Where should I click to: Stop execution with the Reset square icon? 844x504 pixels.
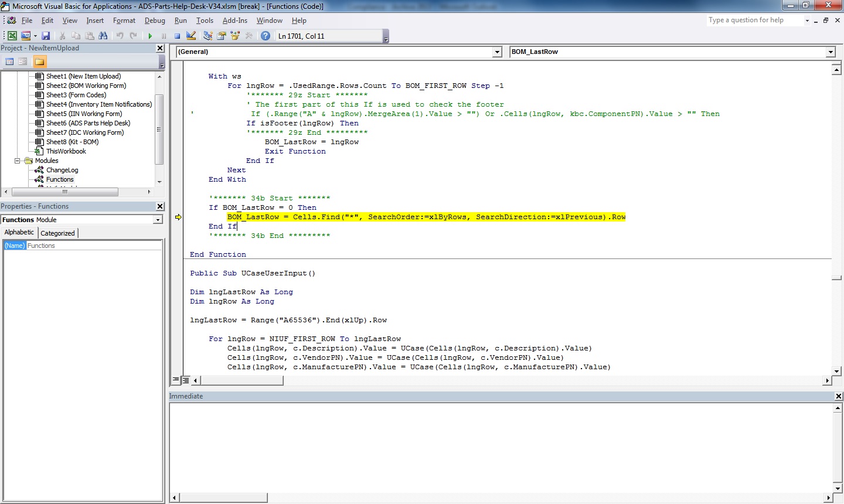177,36
